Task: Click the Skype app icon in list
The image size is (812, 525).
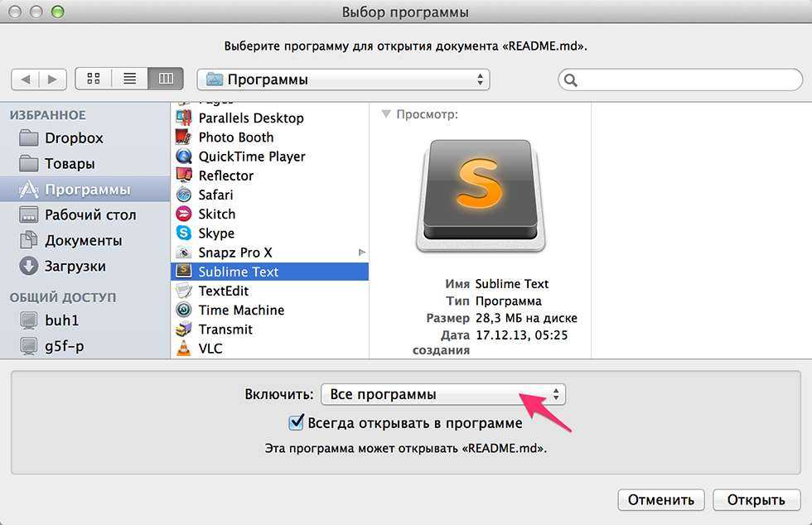Action: pyautogui.click(x=184, y=234)
